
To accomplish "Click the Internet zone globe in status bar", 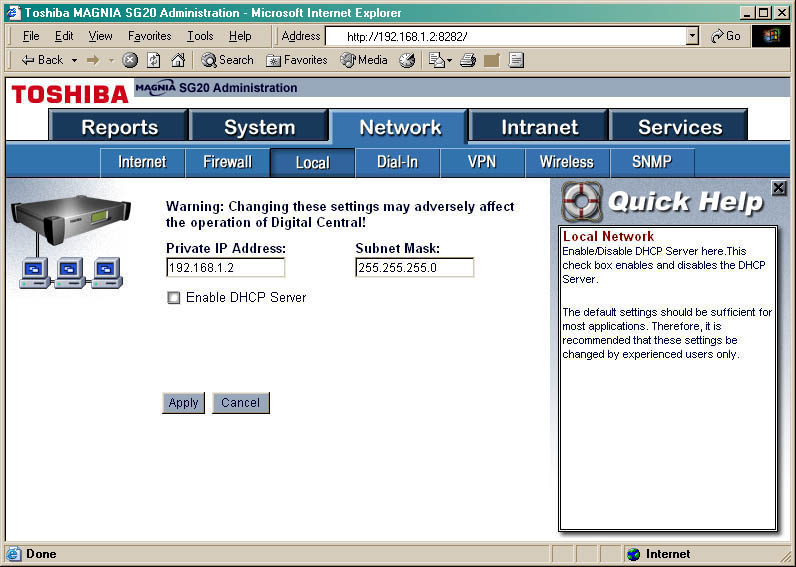I will pos(633,554).
